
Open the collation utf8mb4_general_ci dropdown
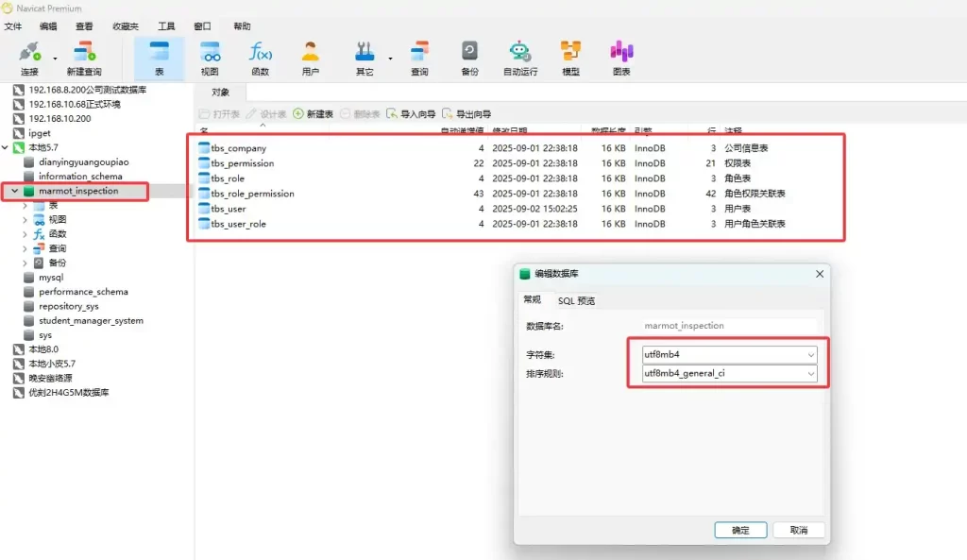(x=810, y=374)
